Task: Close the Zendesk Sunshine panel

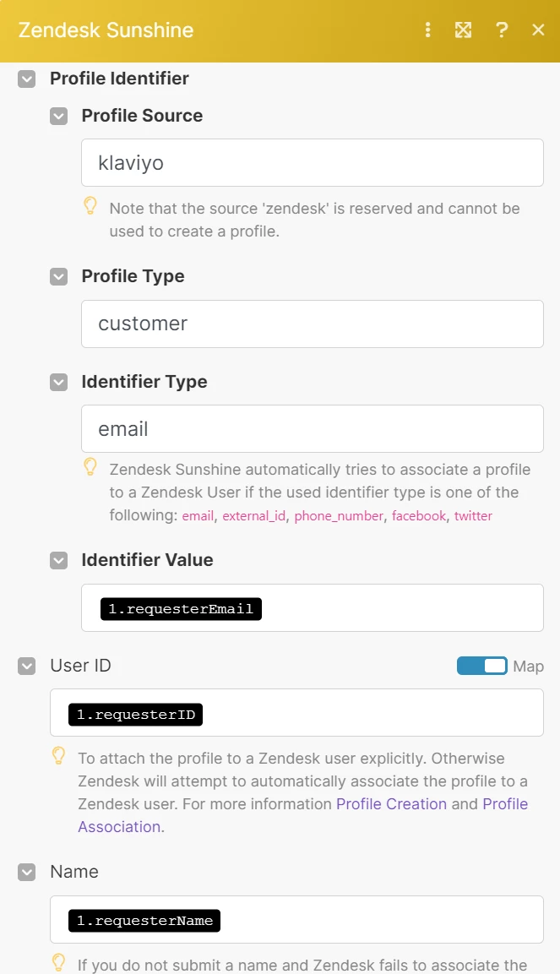Action: 538,30
